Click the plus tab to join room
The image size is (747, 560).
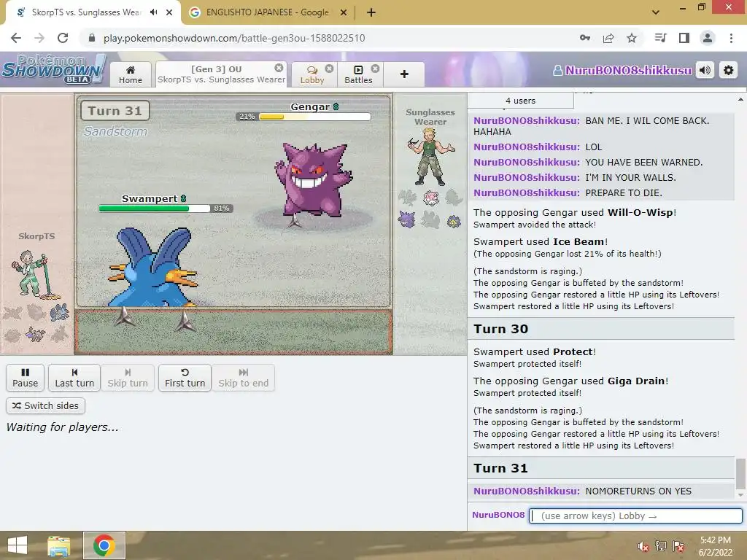(404, 74)
